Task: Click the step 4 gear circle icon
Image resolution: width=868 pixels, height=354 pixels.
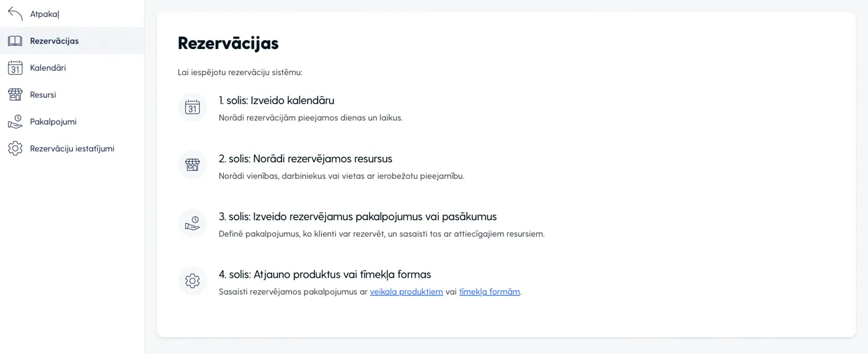Action: [x=192, y=281]
